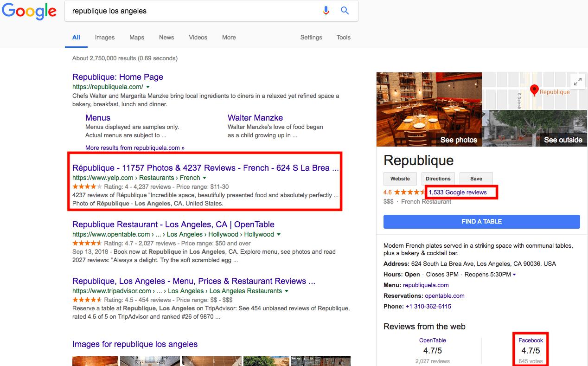Click More results from republiquela.com

tap(135, 148)
